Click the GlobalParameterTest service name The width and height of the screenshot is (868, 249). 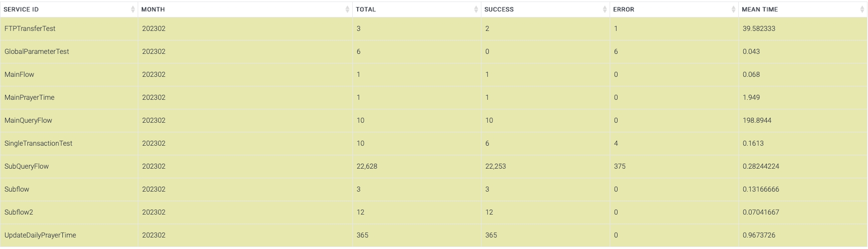pyautogui.click(x=37, y=52)
